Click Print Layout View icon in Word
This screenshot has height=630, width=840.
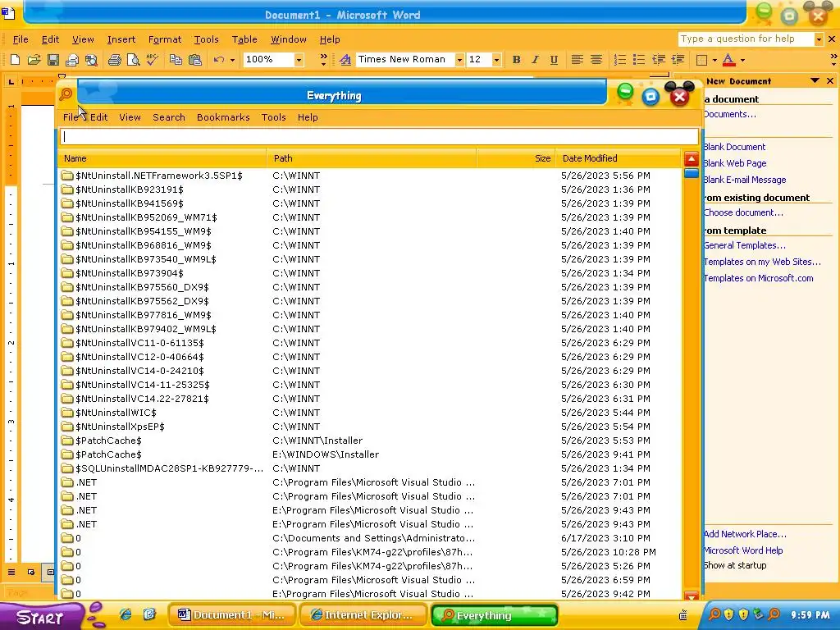point(50,572)
